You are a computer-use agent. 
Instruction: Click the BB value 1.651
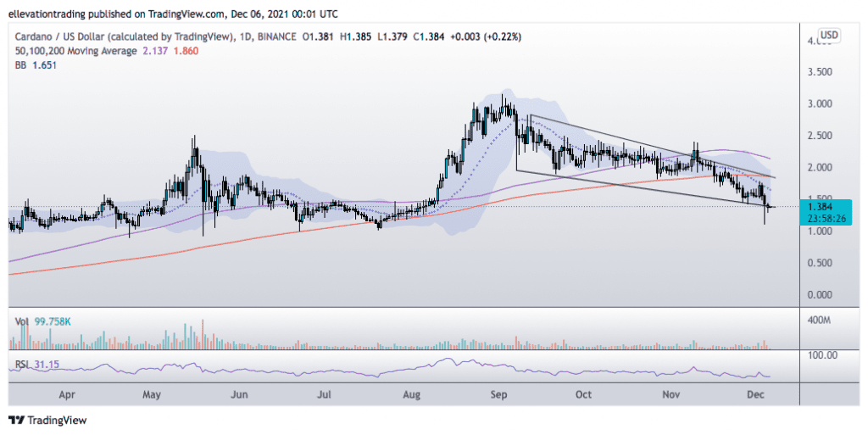(44, 65)
